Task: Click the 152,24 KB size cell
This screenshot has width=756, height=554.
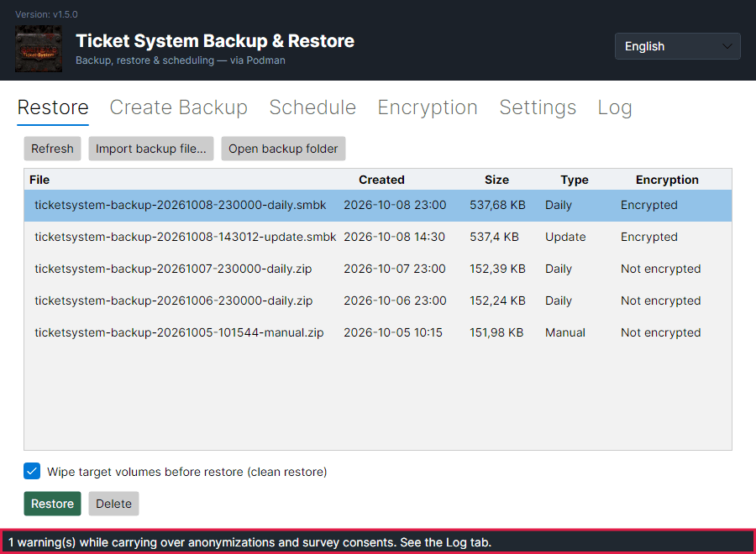Action: pyautogui.click(x=497, y=301)
